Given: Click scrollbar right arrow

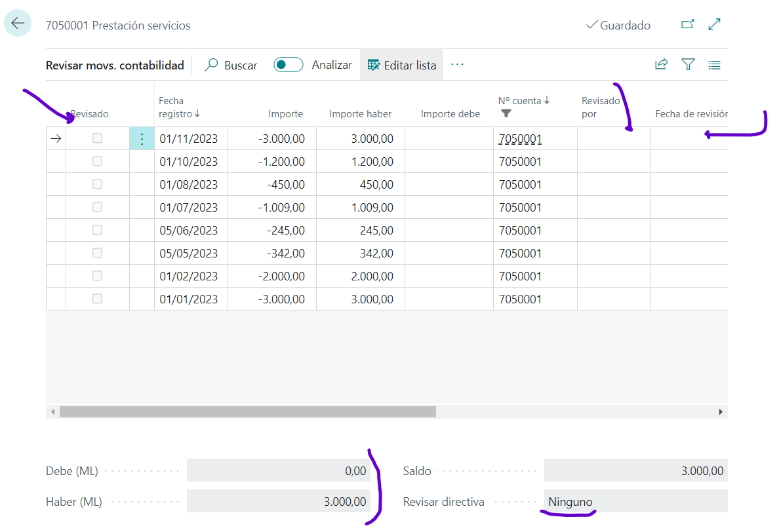Looking at the screenshot, I should point(721,412).
